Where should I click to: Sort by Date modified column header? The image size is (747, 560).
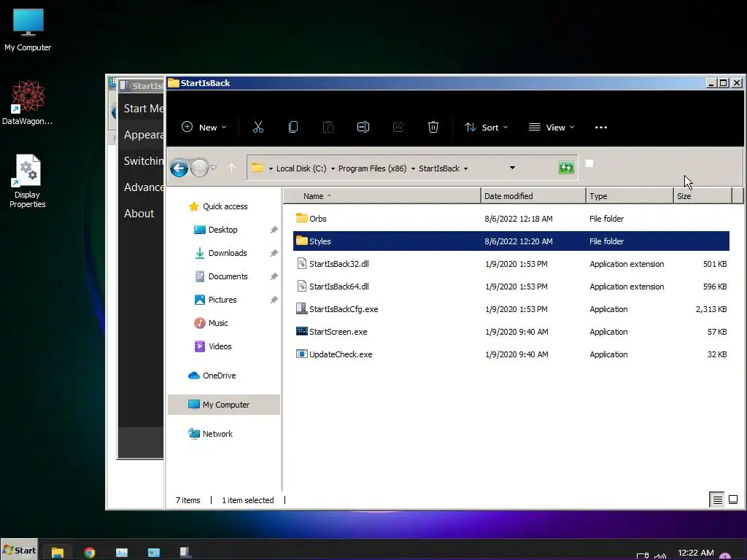tap(533, 196)
